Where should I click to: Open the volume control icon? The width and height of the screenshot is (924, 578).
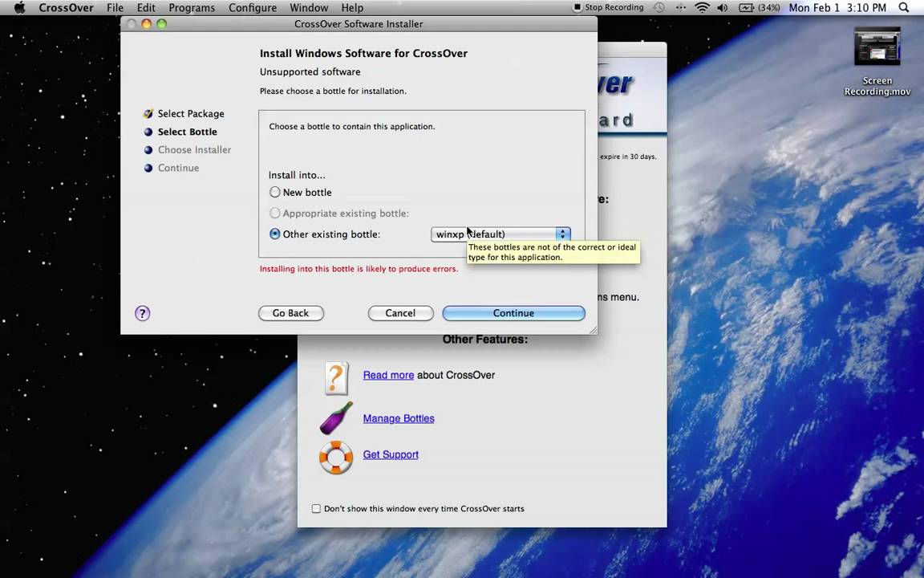pyautogui.click(x=722, y=8)
